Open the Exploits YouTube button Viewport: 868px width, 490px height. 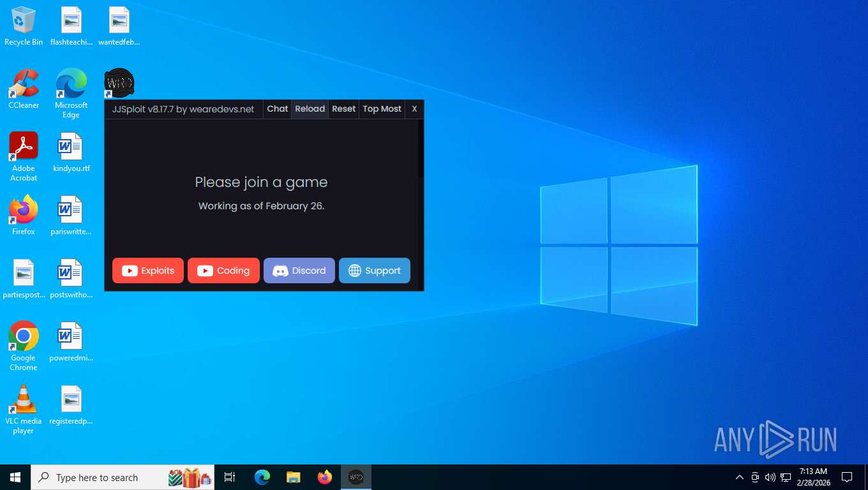coord(148,271)
